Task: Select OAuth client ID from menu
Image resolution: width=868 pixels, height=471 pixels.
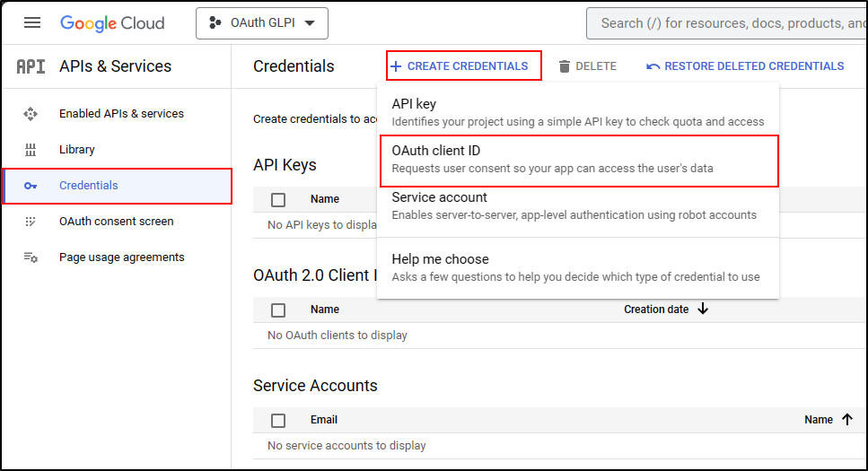Action: pyautogui.click(x=577, y=160)
